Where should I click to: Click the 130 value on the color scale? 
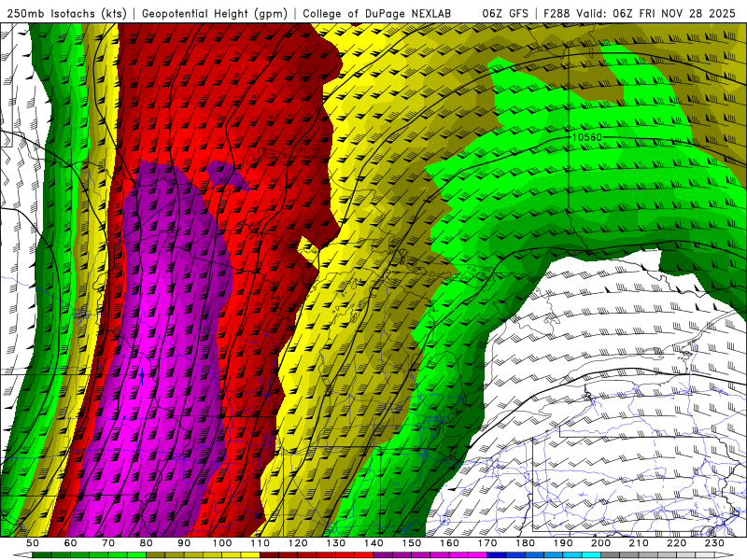point(336,543)
